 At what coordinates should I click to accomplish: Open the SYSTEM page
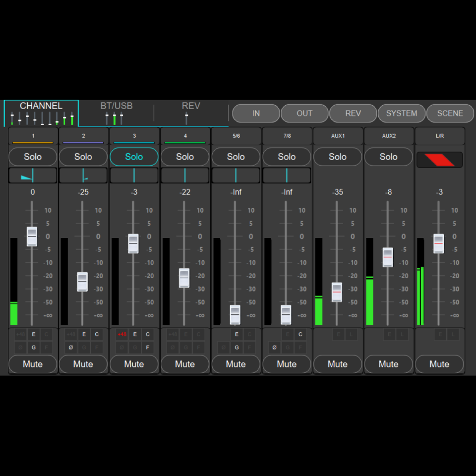(x=402, y=113)
